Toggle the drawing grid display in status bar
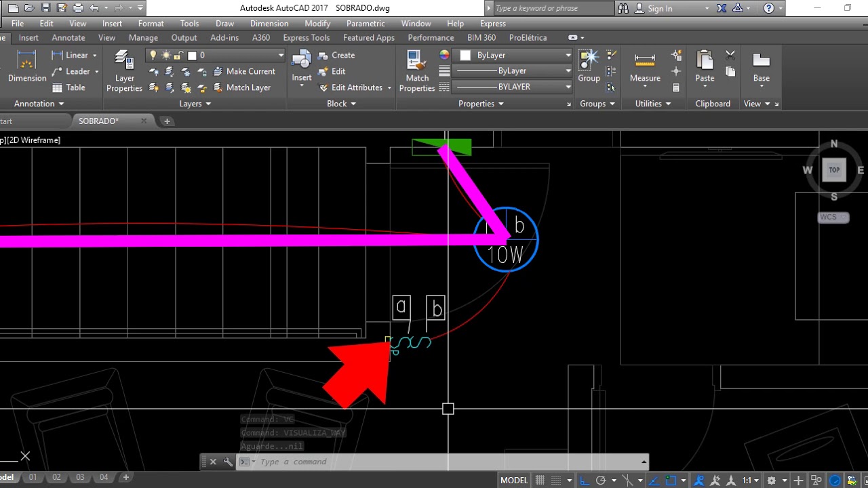 [x=540, y=480]
